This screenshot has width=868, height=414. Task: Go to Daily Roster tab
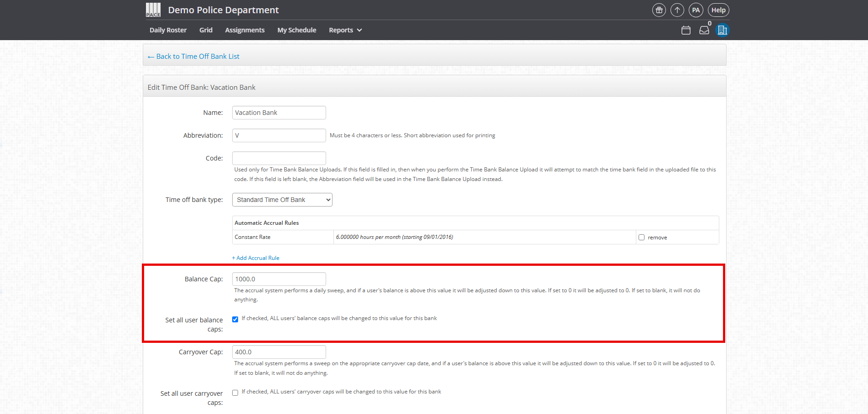pos(168,30)
